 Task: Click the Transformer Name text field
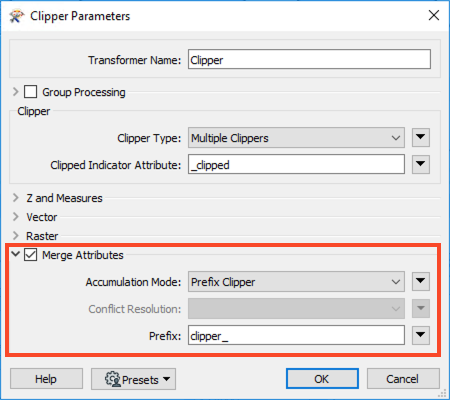point(309,60)
